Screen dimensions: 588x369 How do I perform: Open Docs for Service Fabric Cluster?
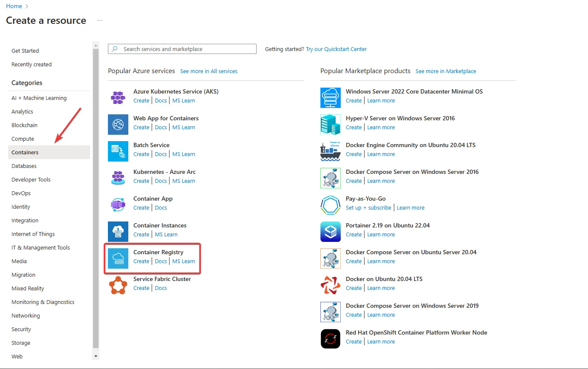tap(161, 288)
